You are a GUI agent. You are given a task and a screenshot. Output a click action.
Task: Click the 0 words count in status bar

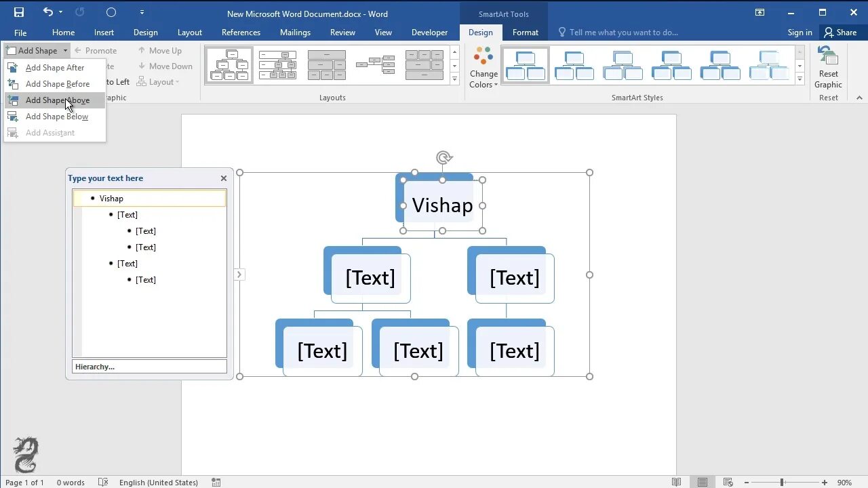pyautogui.click(x=71, y=483)
